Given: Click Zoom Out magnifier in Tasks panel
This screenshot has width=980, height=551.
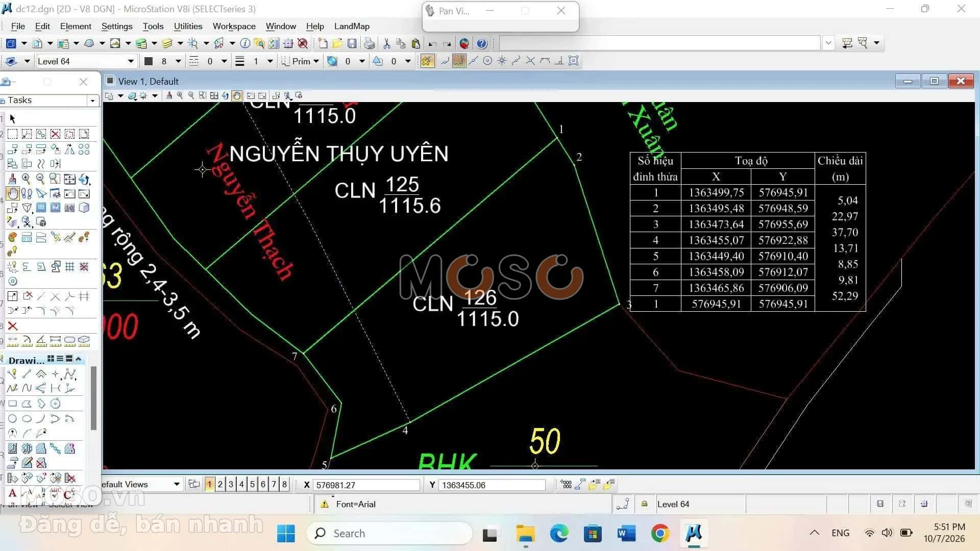Looking at the screenshot, I should click(40, 179).
